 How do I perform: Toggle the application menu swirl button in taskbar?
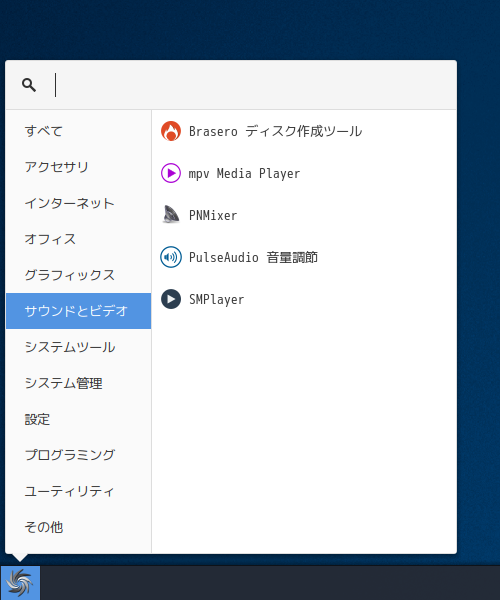pos(20,583)
